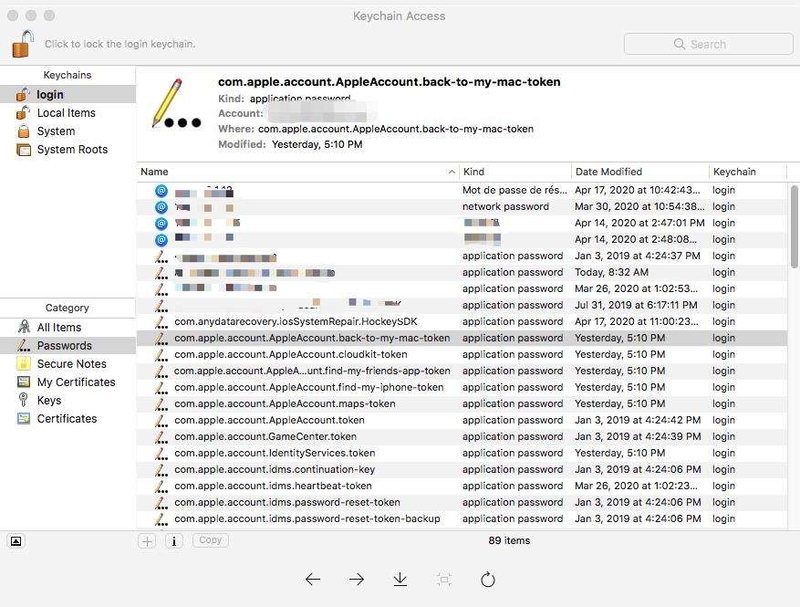Click the @ icon of network password row
The width and height of the screenshot is (800, 607).
(161, 207)
